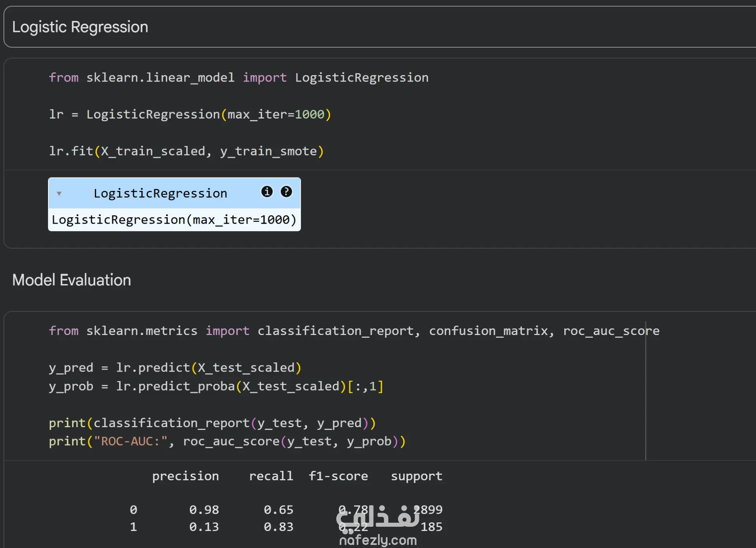The width and height of the screenshot is (756, 548).
Task: Click the LogisticRegression(max_iter=1000) output text
Action: [x=174, y=220]
